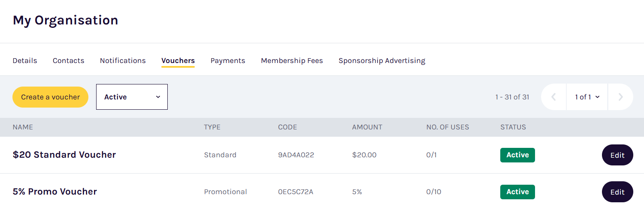The width and height of the screenshot is (644, 210).
Task: Go to the Payments tab
Action: click(228, 61)
